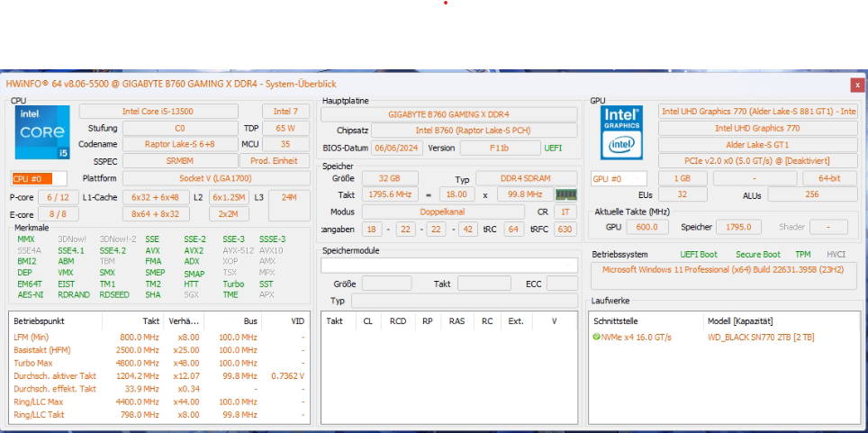Click the Stufung value C0

[x=180, y=128]
